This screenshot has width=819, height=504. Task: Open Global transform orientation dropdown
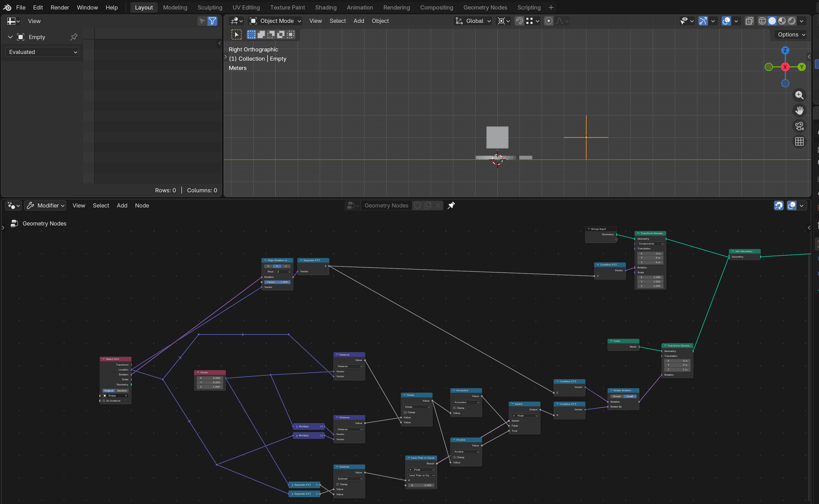pyautogui.click(x=473, y=21)
